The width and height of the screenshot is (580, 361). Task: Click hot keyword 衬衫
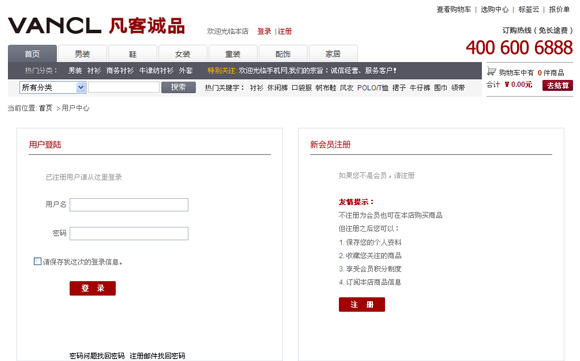coord(256,88)
